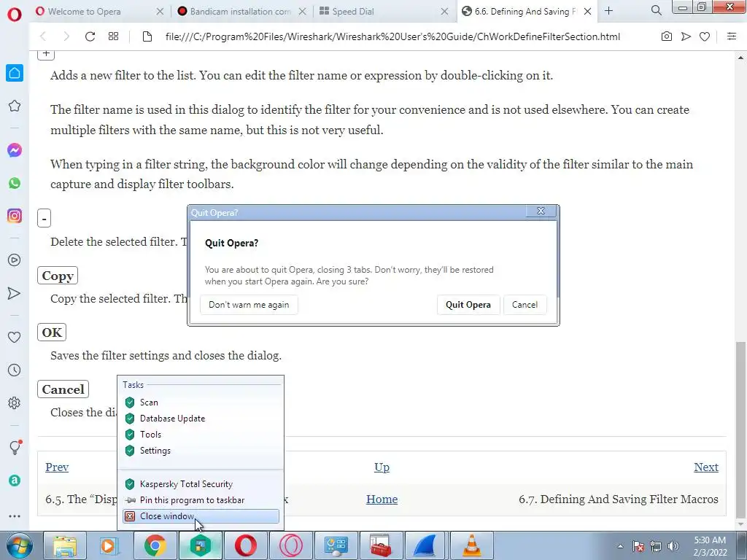This screenshot has height=560, width=747.
Task: Click the red Opera icon in taskbar
Action: (x=245, y=545)
